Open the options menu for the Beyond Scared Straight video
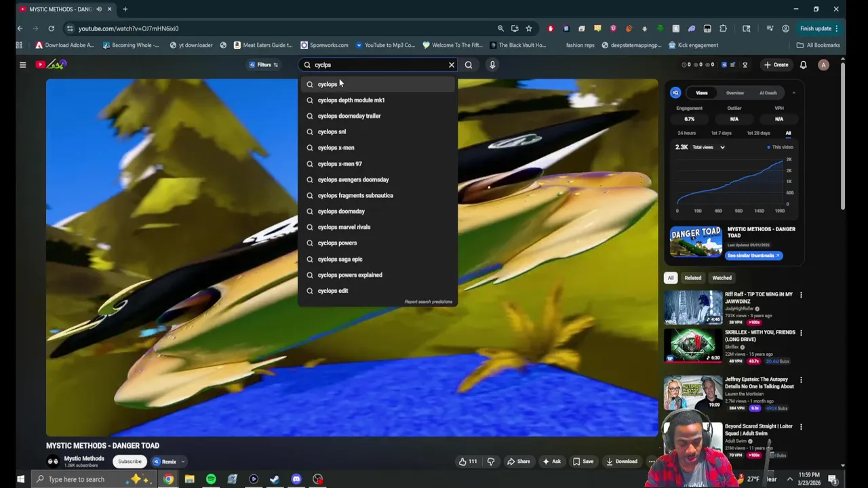This screenshot has height=488, width=868. (801, 427)
